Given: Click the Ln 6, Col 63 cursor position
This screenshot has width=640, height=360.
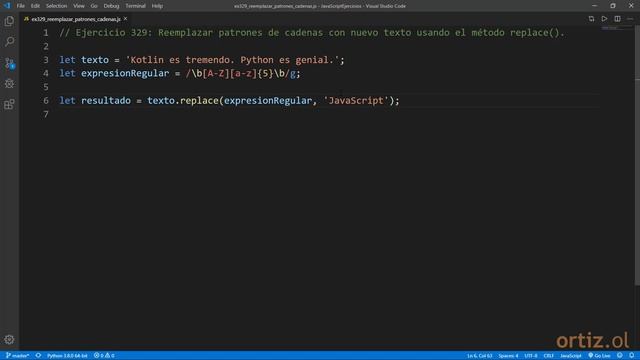Looking at the screenshot, I should tap(480, 356).
